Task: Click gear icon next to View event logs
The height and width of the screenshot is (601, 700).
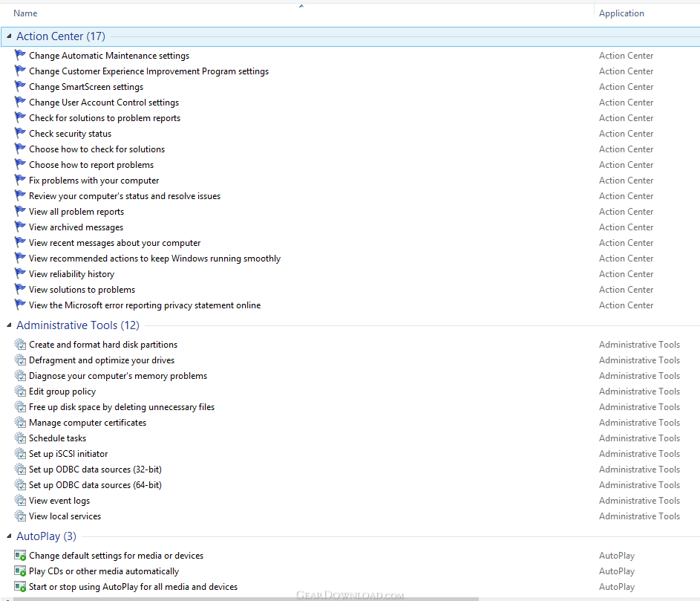Action: tap(20, 501)
